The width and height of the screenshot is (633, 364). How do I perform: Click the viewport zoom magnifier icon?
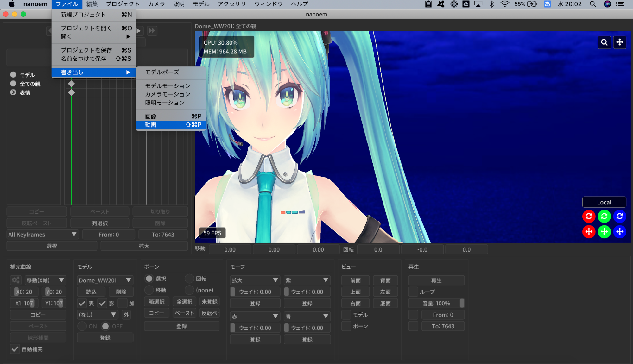(604, 42)
